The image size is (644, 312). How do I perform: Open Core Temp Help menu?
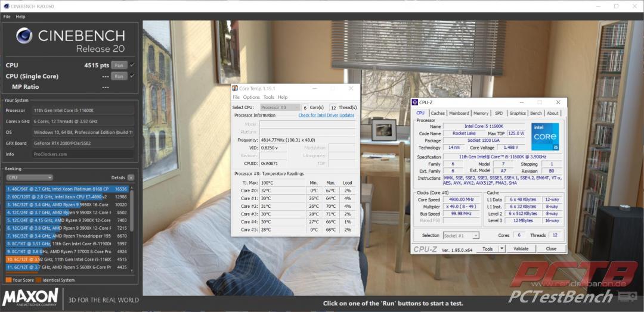(x=283, y=97)
